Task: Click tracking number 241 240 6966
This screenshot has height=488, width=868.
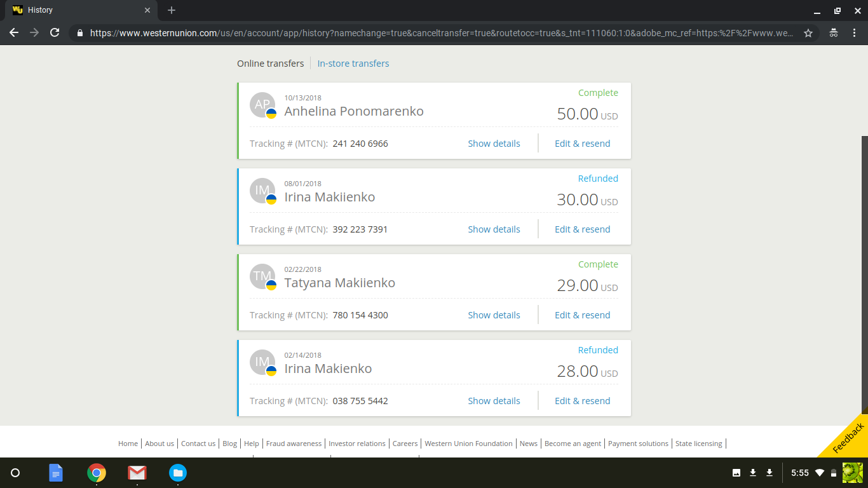Action: tap(360, 144)
